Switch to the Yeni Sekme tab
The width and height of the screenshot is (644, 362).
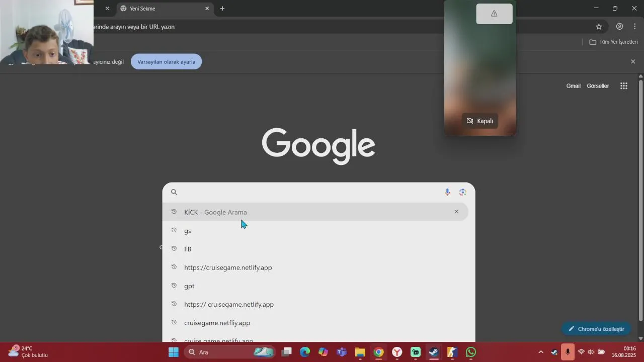(164, 9)
